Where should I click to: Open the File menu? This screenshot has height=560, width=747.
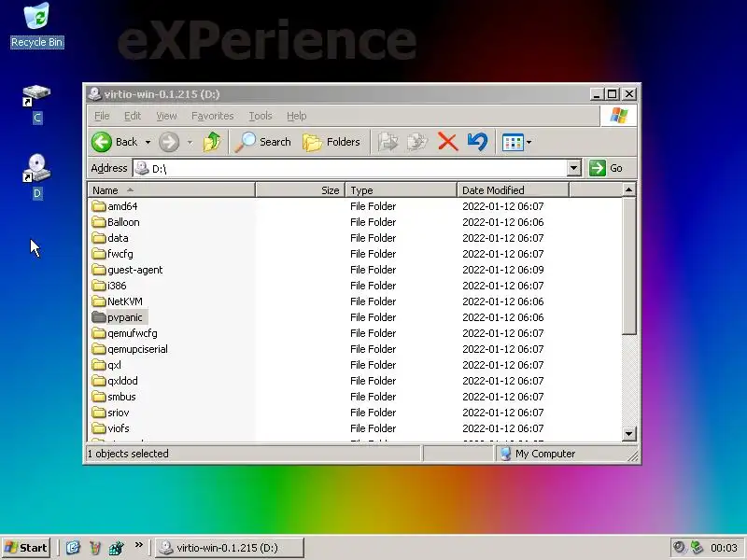(x=102, y=116)
